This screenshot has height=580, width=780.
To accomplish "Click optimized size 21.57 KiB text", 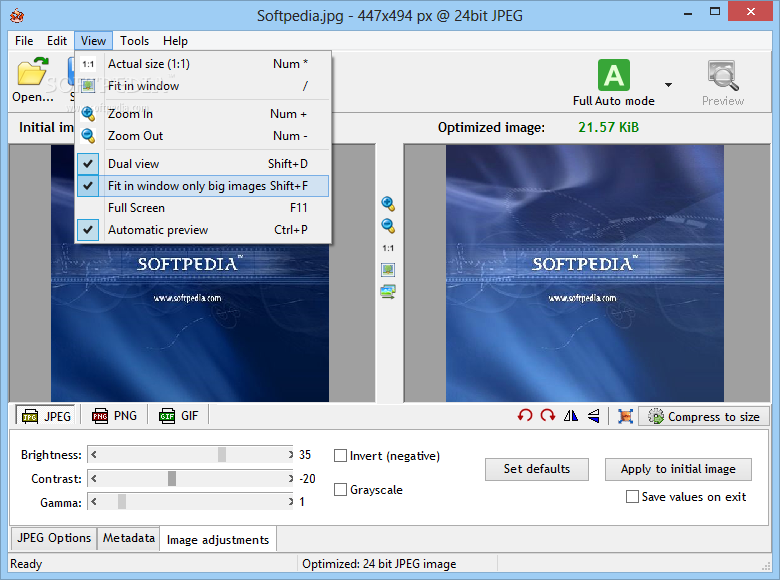I will (608, 127).
